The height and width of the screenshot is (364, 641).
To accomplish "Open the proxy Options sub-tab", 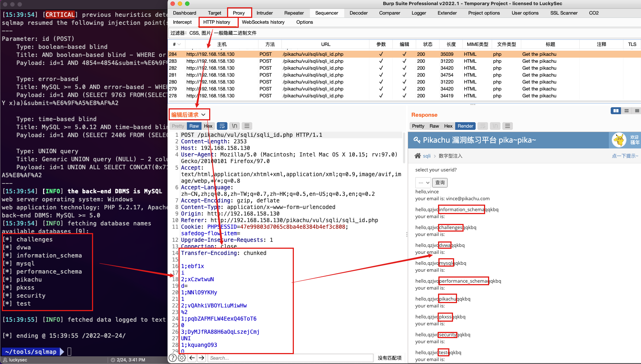I will 304,22.
